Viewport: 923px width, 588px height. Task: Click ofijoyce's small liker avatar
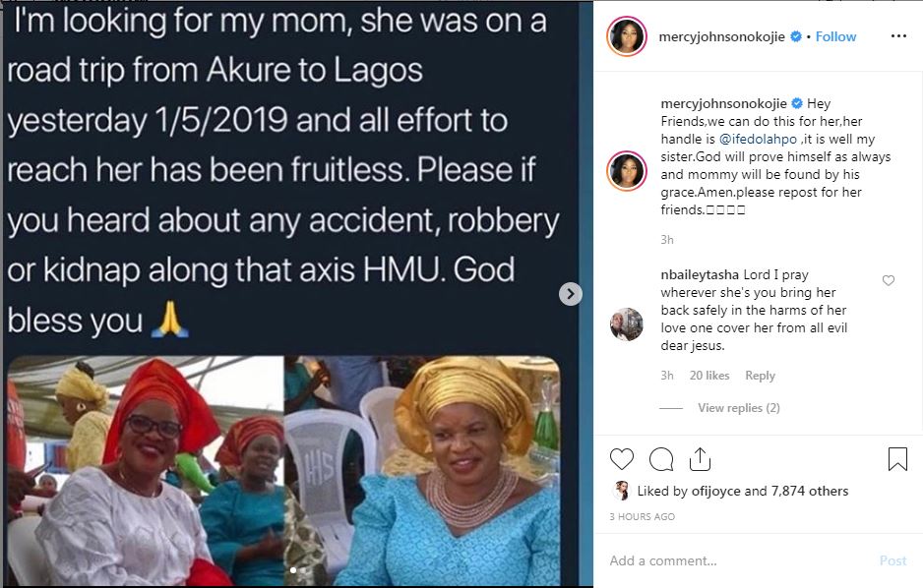[622, 491]
